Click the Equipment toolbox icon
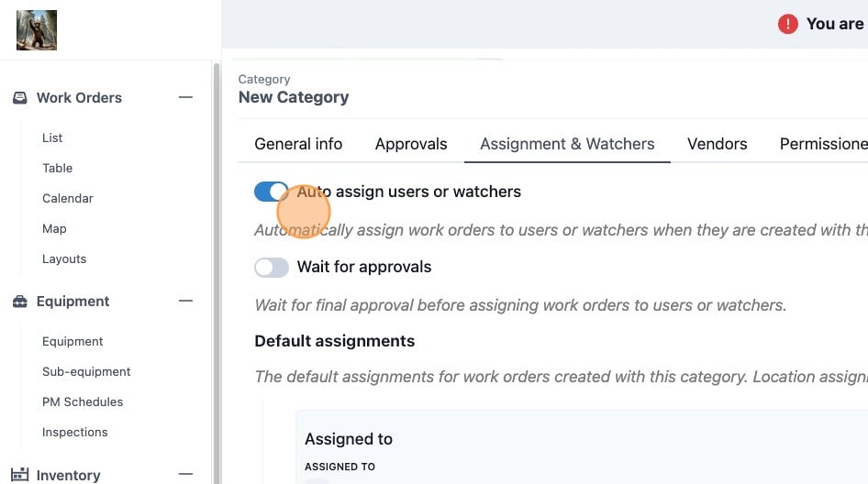The height and width of the screenshot is (484, 868). tap(20, 302)
